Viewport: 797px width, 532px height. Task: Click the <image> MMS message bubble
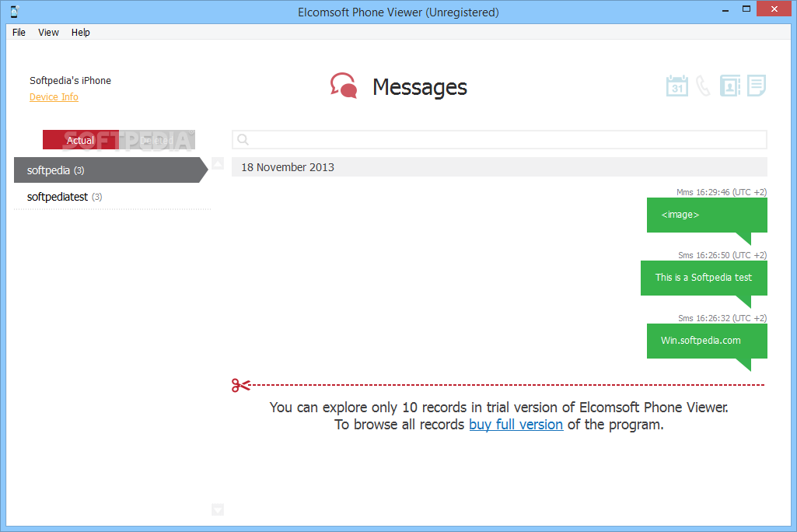[x=707, y=215]
